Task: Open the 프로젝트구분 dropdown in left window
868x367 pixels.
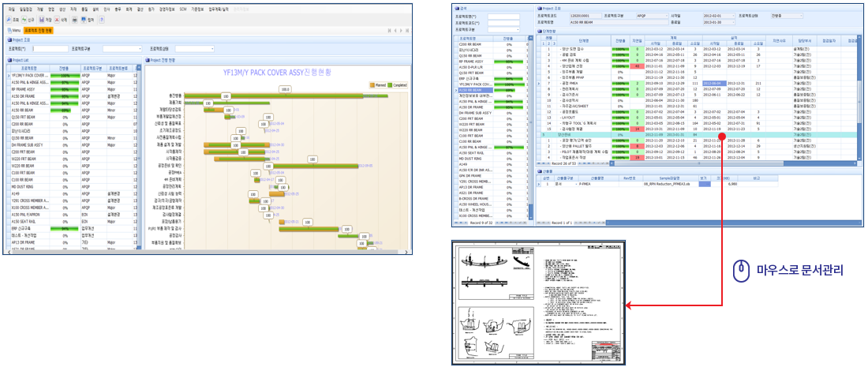Action: pyautogui.click(x=140, y=49)
